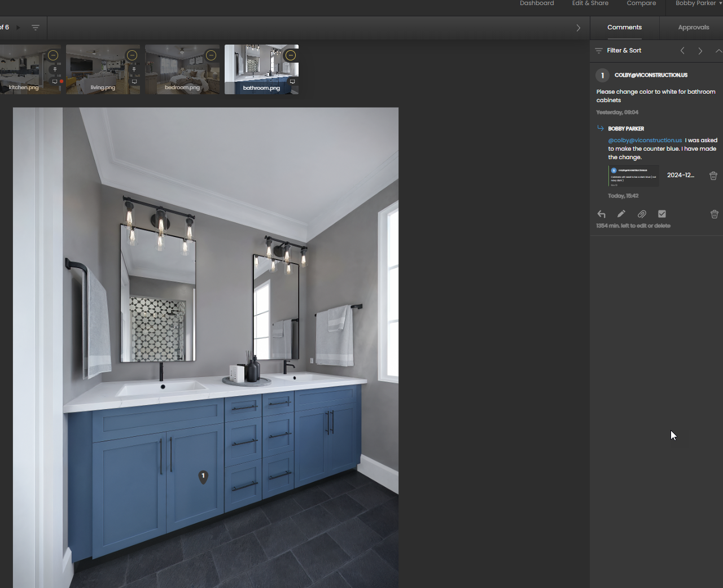The height and width of the screenshot is (588, 723).
Task: Attach a file with the paperclip icon
Action: (642, 214)
